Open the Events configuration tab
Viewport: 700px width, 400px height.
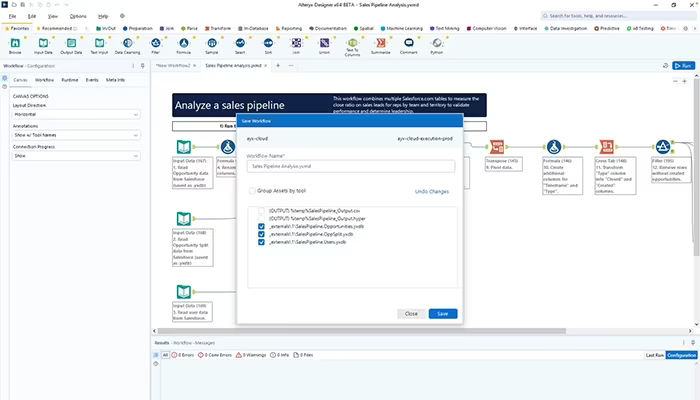coord(92,80)
